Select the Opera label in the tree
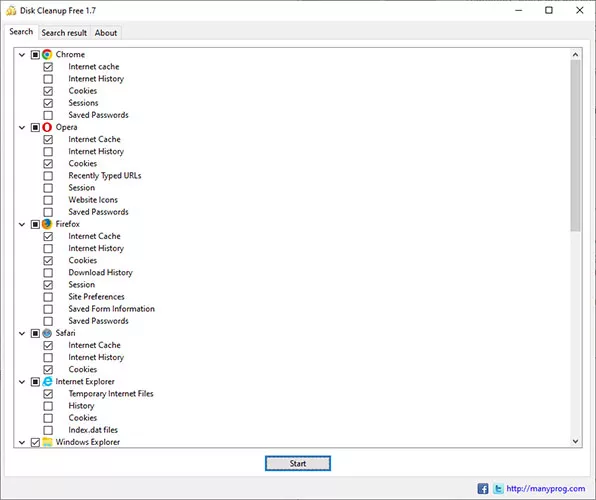 pos(67,127)
